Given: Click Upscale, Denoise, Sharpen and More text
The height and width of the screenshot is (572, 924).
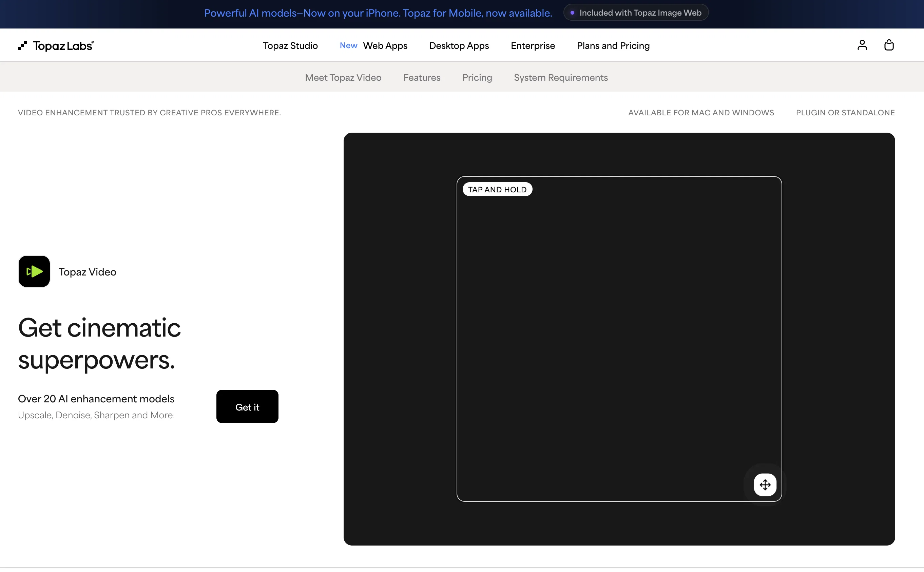Looking at the screenshot, I should (95, 415).
